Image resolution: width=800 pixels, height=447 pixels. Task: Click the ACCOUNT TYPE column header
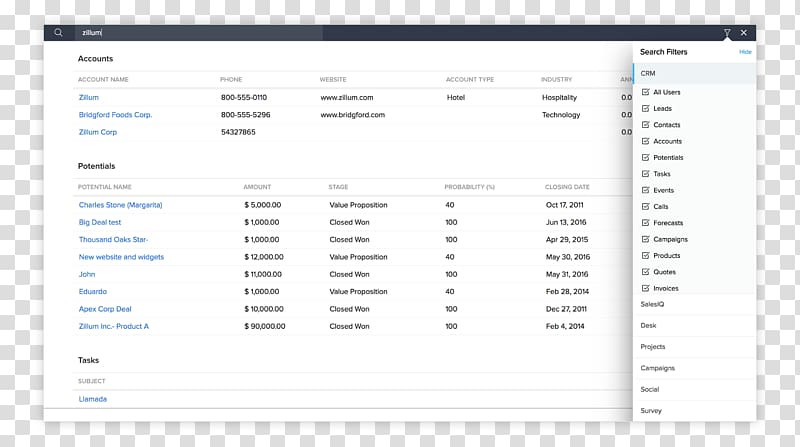(x=470, y=80)
